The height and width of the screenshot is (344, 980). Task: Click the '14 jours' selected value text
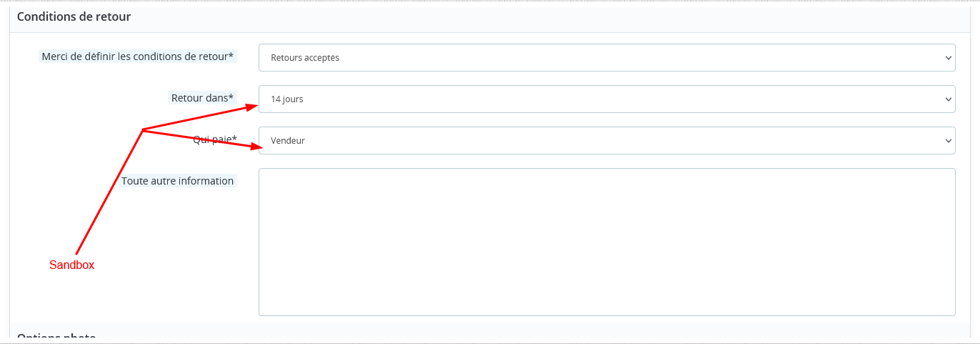click(287, 99)
